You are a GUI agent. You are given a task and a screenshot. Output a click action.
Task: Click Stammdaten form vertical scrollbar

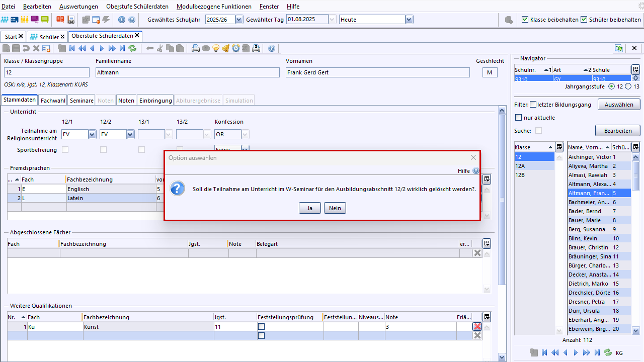(x=502, y=200)
